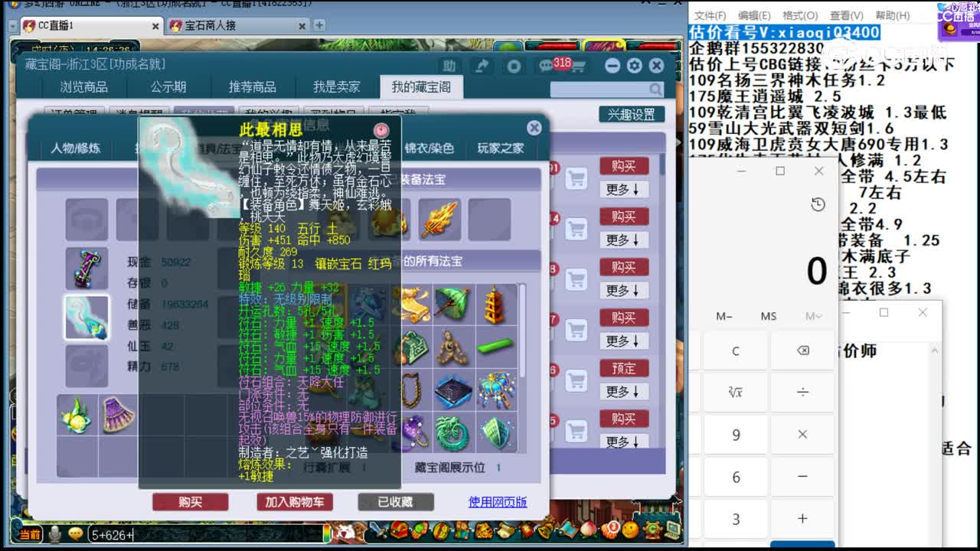Switch to 公示期 tab
This screenshot has width=980, height=551.
tap(168, 87)
